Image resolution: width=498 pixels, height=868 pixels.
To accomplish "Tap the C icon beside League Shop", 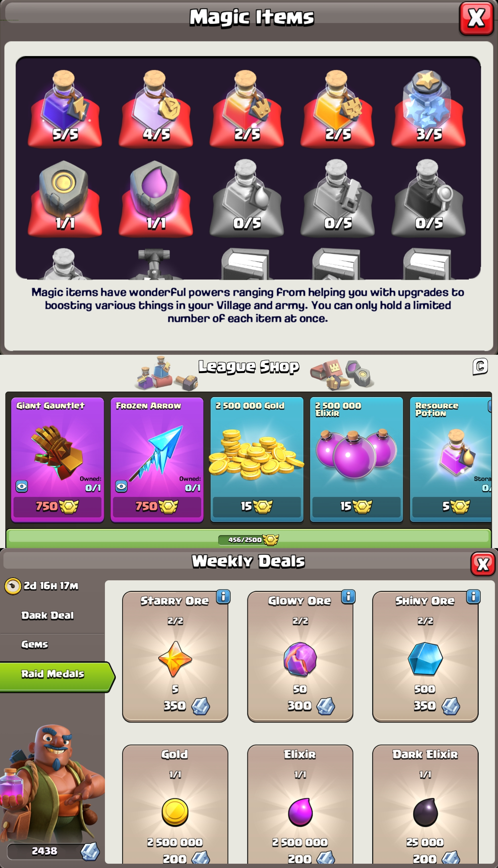I will [480, 367].
